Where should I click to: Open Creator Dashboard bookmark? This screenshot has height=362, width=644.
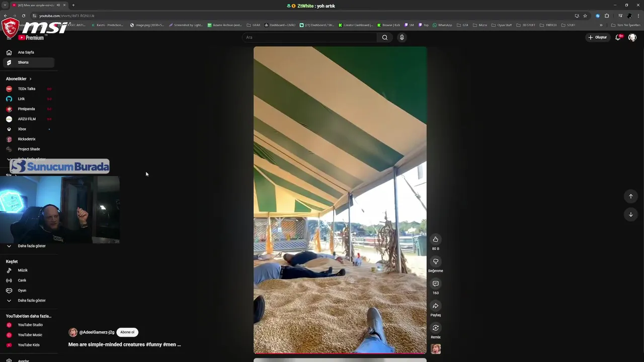(356, 25)
